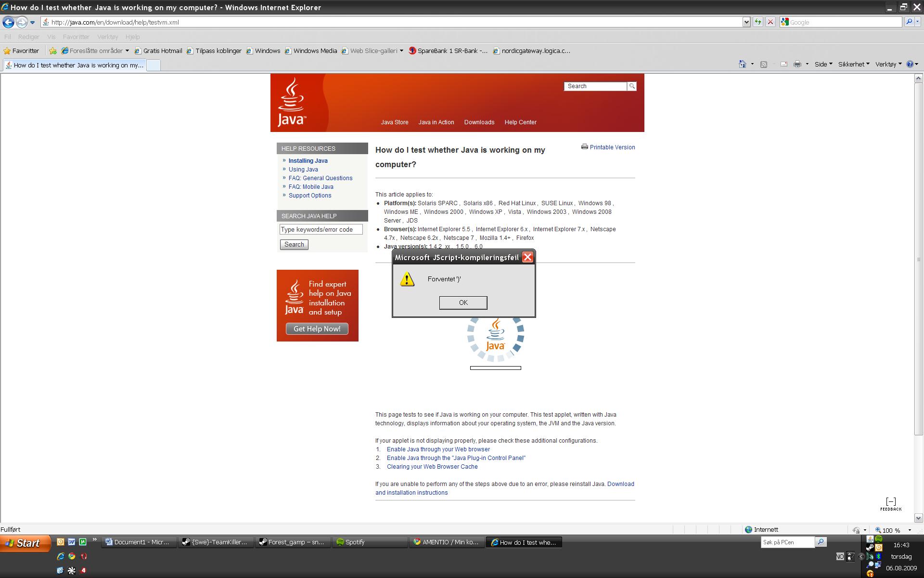Click OK in the JScript error dialog
The image size is (924, 578).
463,302
